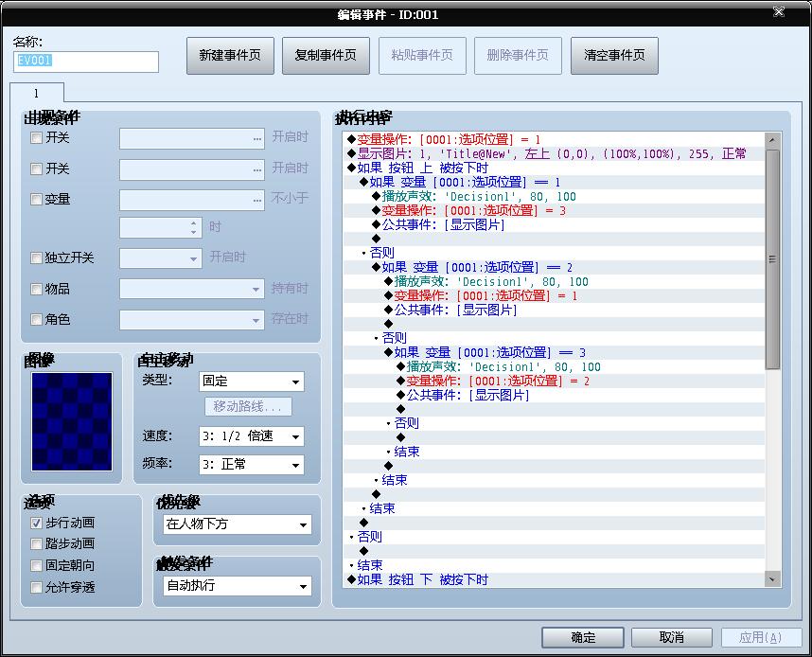Screen dimensions: 812x657
Task: Check the 踏步动画 option
Action: [36, 544]
